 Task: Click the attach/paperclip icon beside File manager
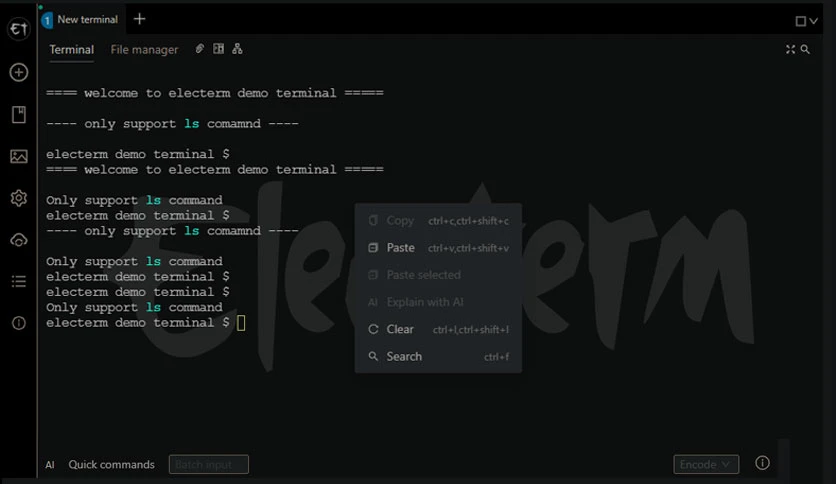[199, 49]
